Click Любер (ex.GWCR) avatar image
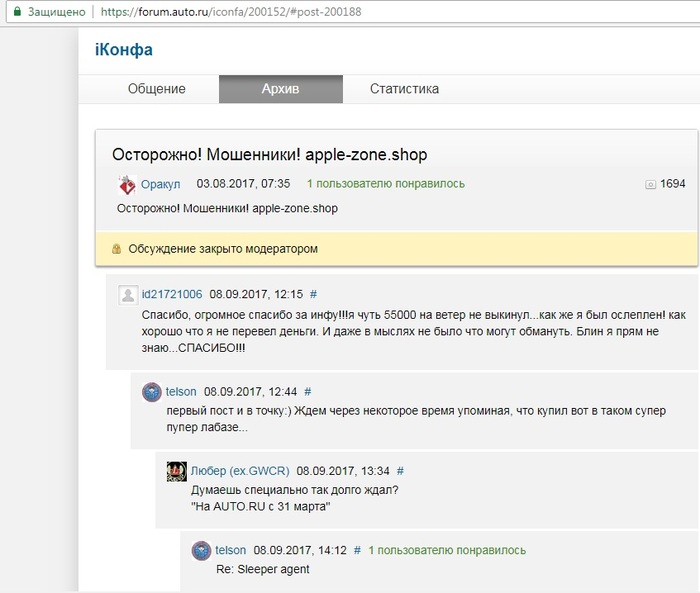The height and width of the screenshot is (593, 700). pyautogui.click(x=177, y=472)
